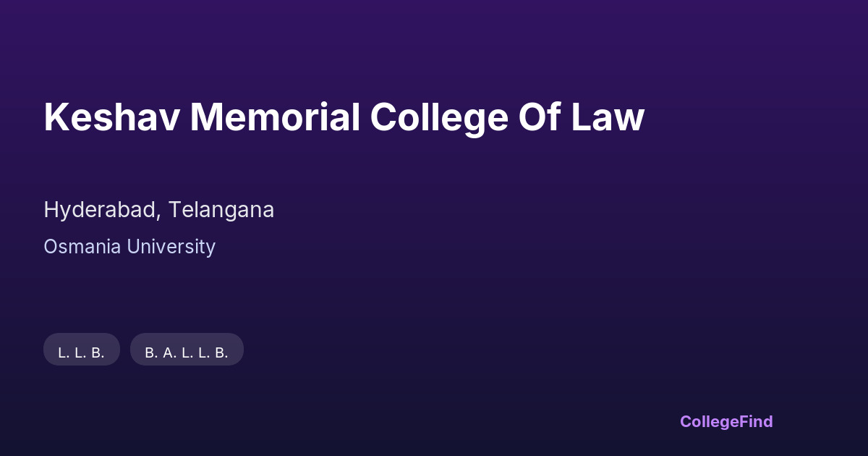This screenshot has height=456, width=868.
Task: Choose the five-year B. A. L. L. B. chip
Action: coord(187,350)
